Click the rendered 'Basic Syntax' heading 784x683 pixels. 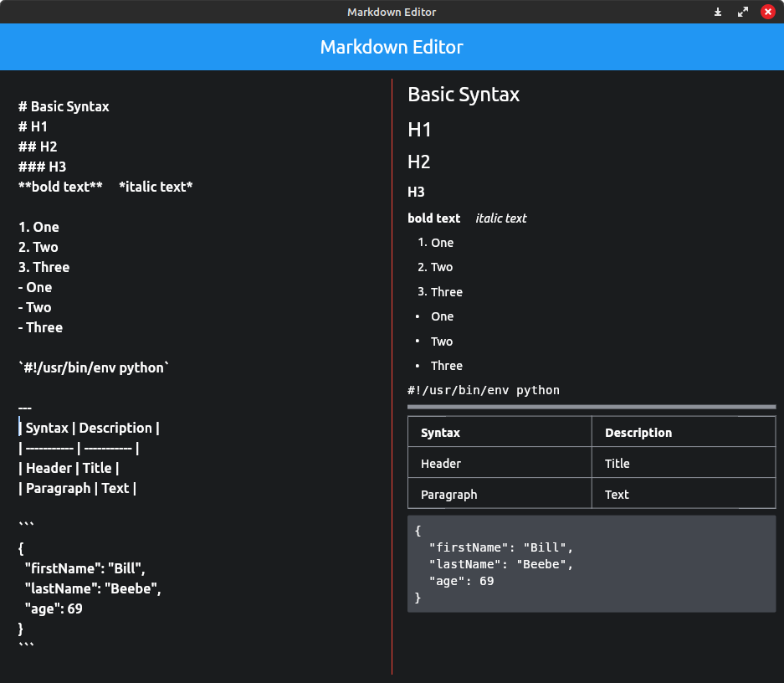coord(464,95)
